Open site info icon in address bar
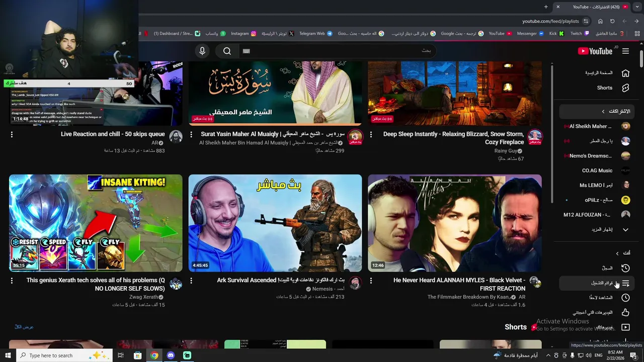This screenshot has width=644, height=362. [x=586, y=21]
